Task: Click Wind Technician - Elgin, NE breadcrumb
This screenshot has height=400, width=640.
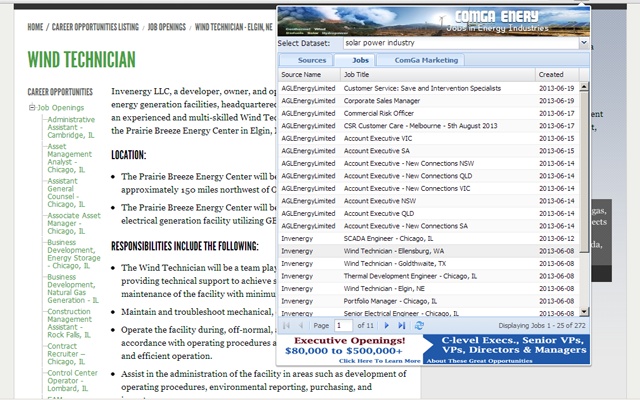Action: (x=233, y=27)
